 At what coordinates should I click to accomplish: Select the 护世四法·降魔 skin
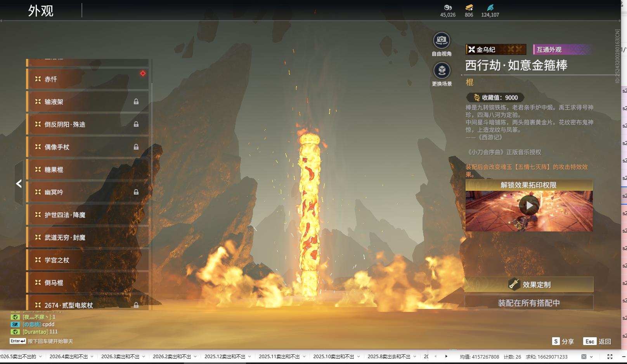pos(88,215)
